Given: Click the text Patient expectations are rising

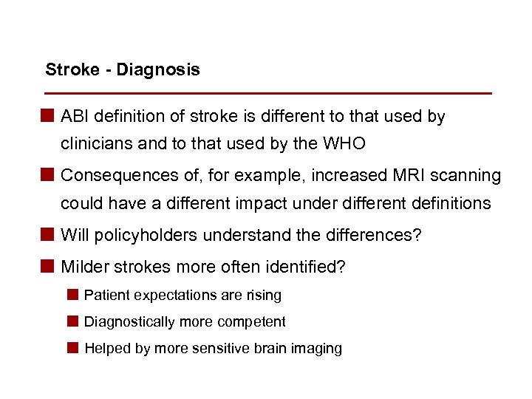Looking at the screenshot, I should [183, 296].
